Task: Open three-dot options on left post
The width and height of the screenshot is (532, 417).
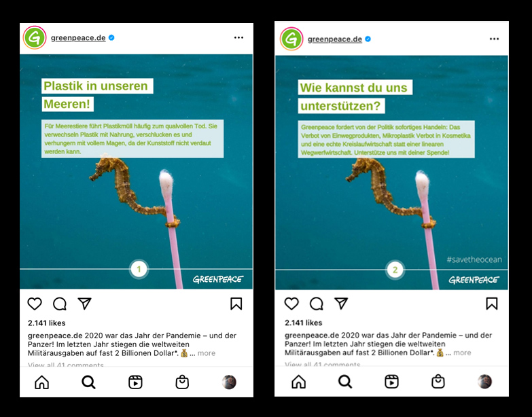Action: pyautogui.click(x=239, y=37)
